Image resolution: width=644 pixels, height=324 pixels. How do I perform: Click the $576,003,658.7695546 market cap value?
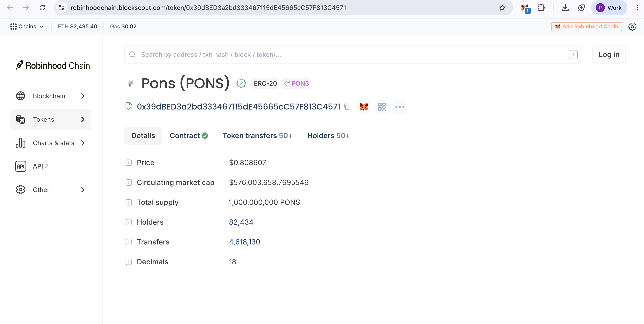pos(269,183)
